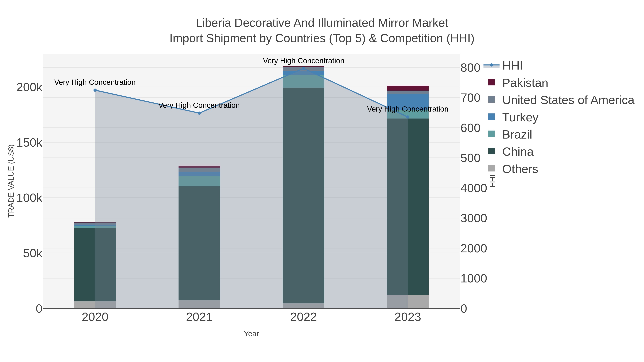
Task: Click Very High Concentration label above 2023
Action: (408, 109)
